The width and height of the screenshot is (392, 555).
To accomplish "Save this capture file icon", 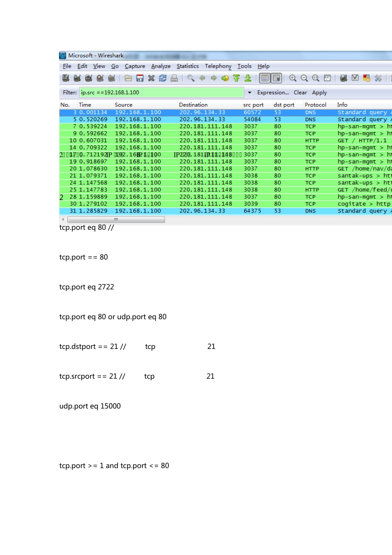I will click(140, 78).
